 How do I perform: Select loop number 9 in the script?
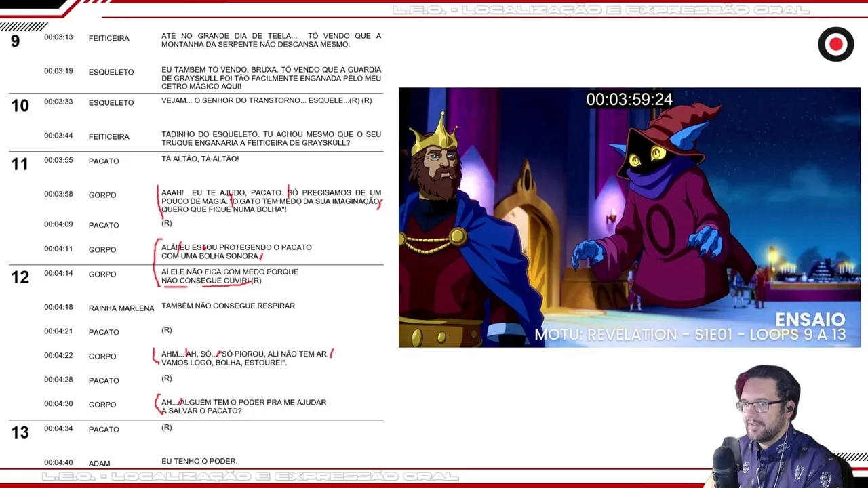tap(15, 41)
